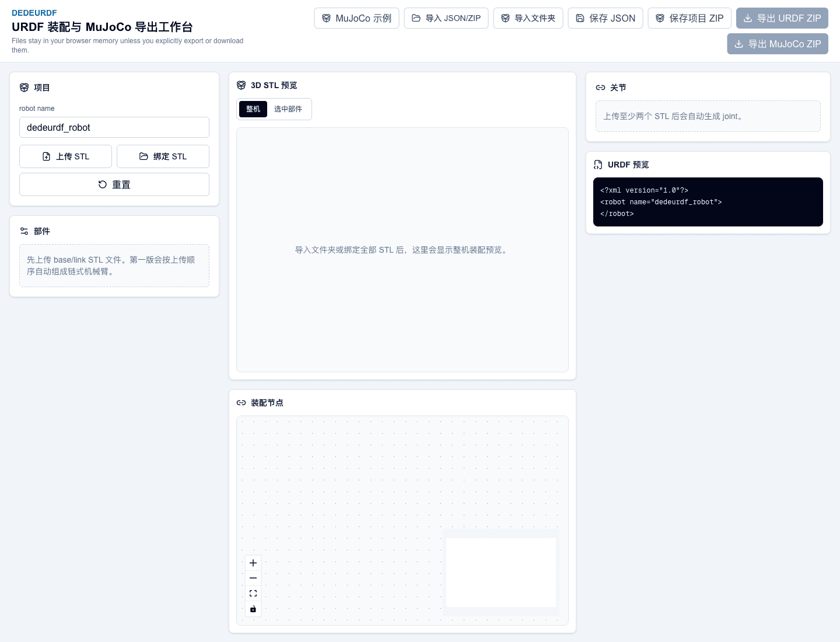
Task: Upload a file with 上传 STL
Action: 65,156
